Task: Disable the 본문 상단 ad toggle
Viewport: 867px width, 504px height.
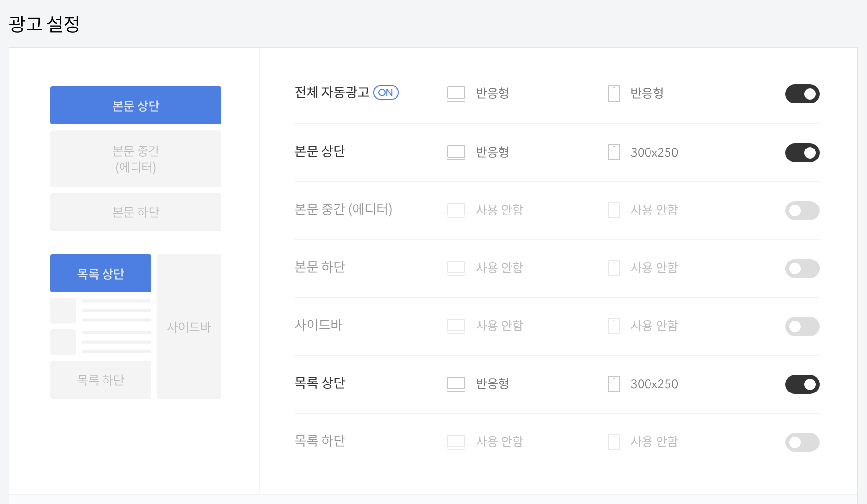Action: (x=802, y=153)
